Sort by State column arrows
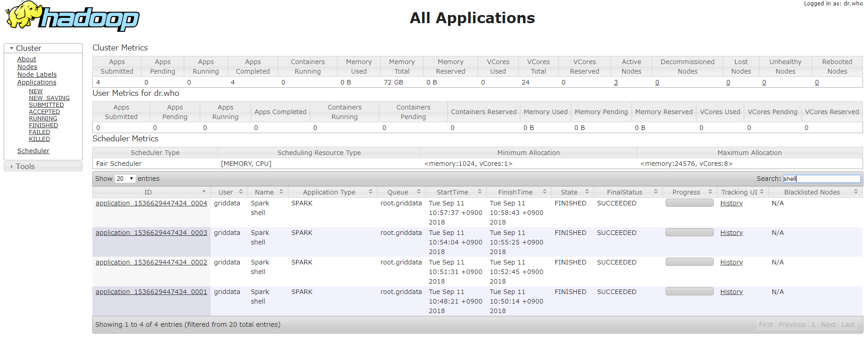 point(587,192)
